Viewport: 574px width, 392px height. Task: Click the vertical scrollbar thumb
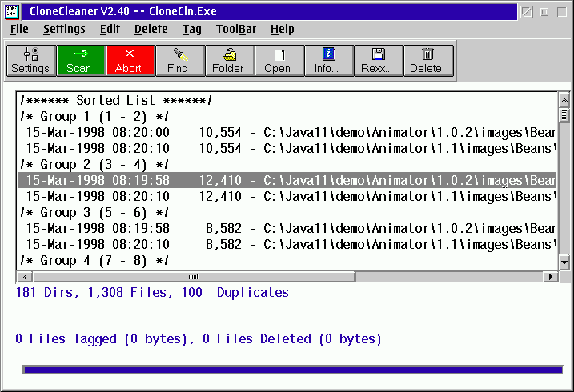click(564, 115)
